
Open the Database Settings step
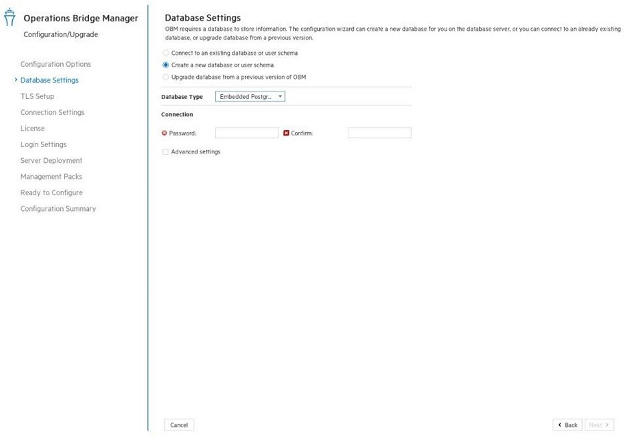(49, 80)
